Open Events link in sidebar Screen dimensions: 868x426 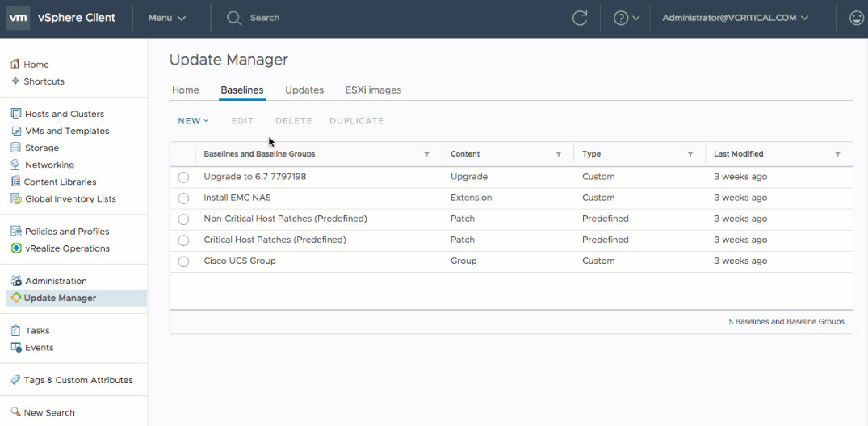40,348
